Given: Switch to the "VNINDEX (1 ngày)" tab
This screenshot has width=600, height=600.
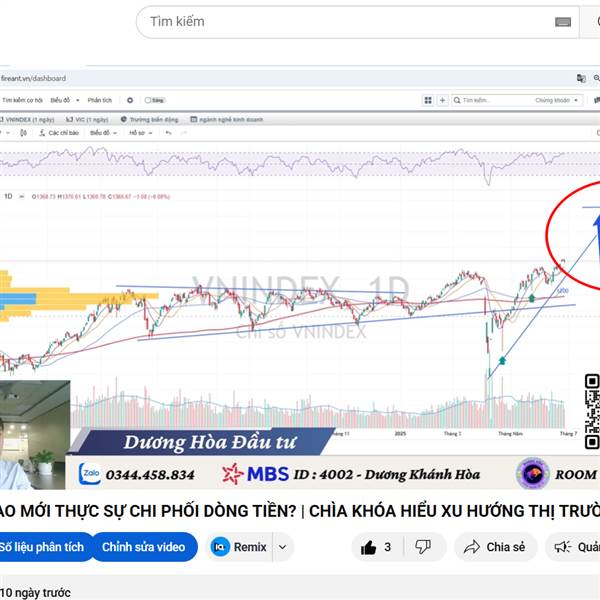Looking at the screenshot, I should [x=28, y=120].
